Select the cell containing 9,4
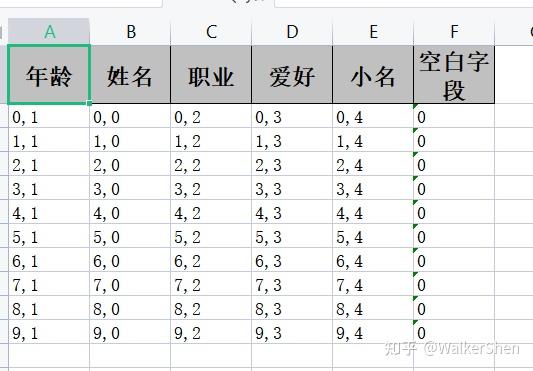This screenshot has width=533, height=371. click(x=373, y=332)
